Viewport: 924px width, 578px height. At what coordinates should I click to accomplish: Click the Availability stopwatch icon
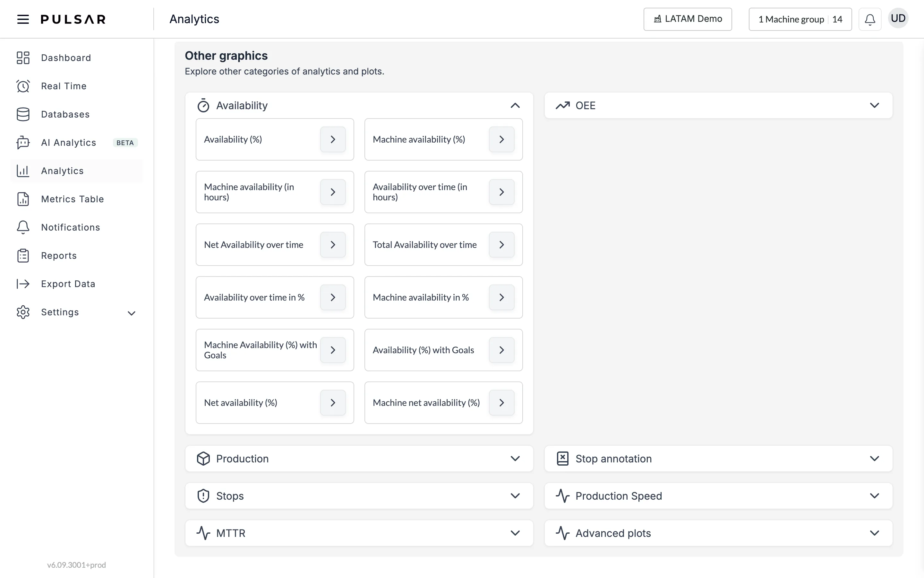click(x=203, y=105)
